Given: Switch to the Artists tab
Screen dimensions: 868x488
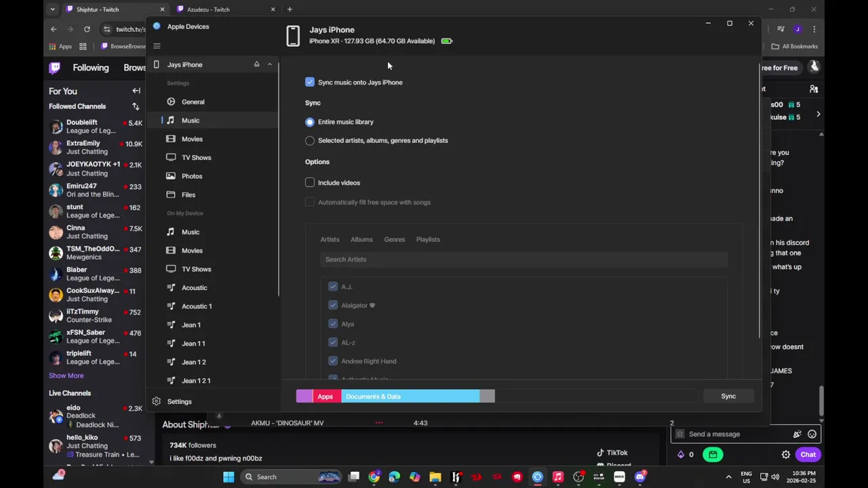Looking at the screenshot, I should point(330,239).
